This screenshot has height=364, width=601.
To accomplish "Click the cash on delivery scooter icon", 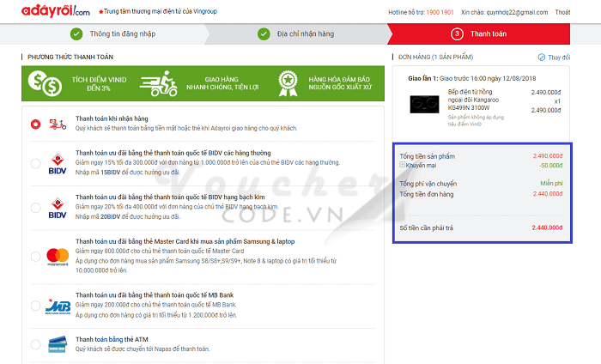I will 58,124.
